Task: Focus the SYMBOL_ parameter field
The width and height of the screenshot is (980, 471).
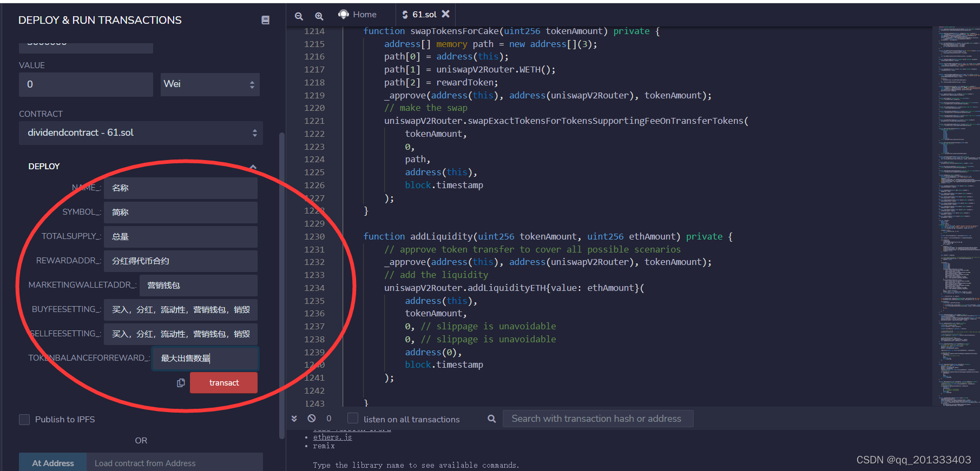Action: [x=181, y=213]
